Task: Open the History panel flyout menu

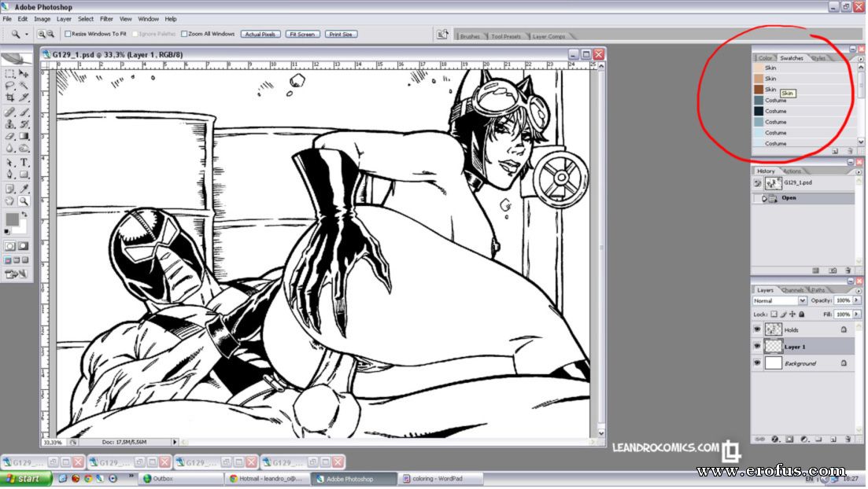Action: pyautogui.click(x=859, y=172)
